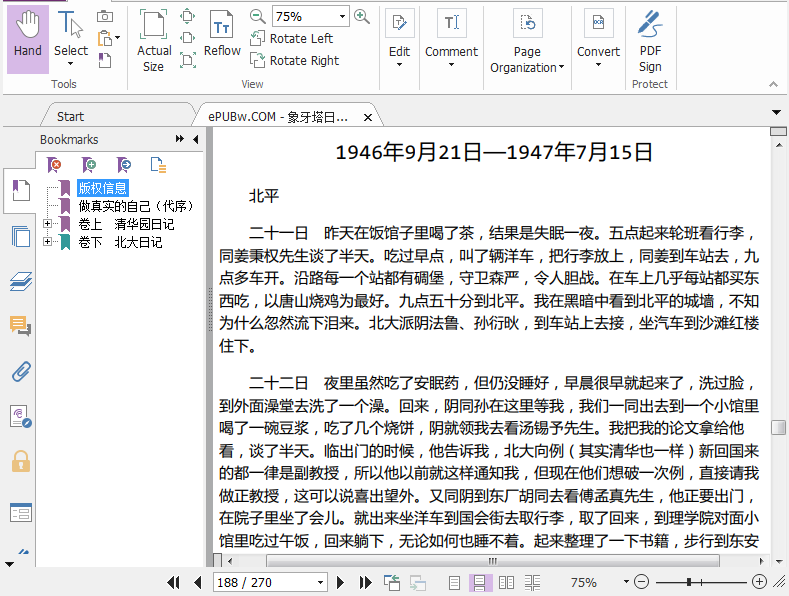Open the 75% zoom dropdown in ribbon

pos(343,17)
